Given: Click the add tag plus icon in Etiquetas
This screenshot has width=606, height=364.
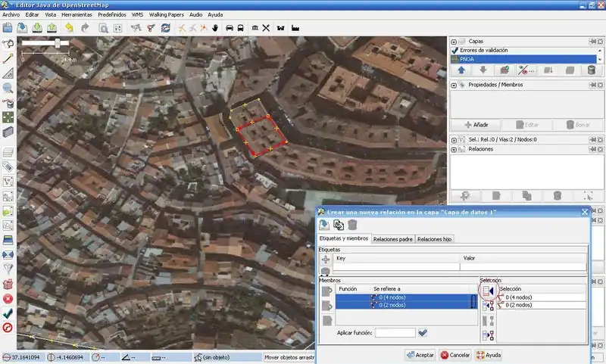Looking at the screenshot, I should coord(326,259).
